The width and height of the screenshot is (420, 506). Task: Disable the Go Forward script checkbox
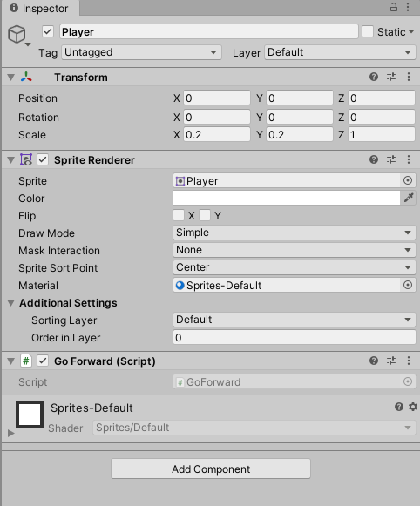(x=43, y=361)
